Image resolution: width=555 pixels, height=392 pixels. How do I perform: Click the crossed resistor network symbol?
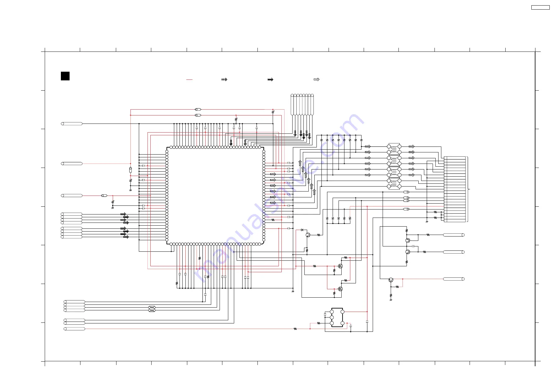point(152,309)
